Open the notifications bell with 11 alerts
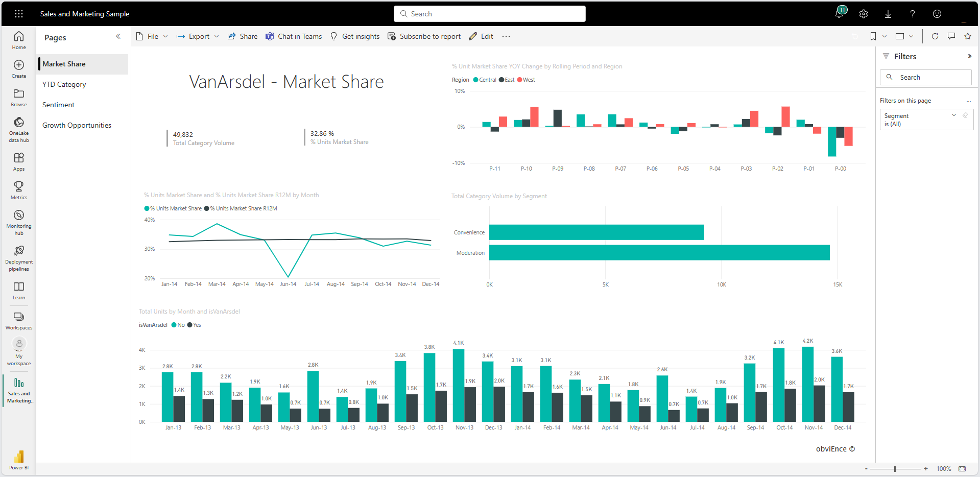The height and width of the screenshot is (477, 980). click(839, 14)
